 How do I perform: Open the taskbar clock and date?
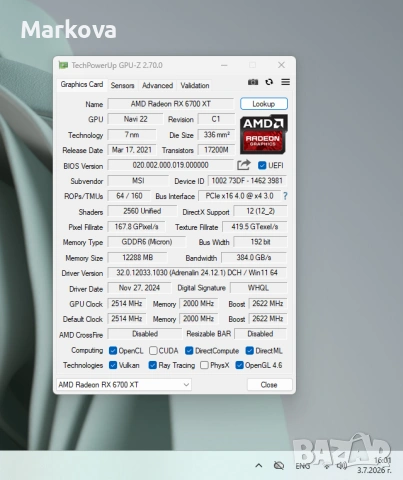click(374, 465)
